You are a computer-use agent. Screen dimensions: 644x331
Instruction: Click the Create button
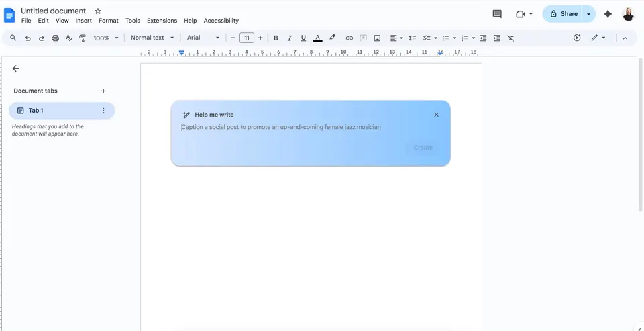pyautogui.click(x=423, y=148)
